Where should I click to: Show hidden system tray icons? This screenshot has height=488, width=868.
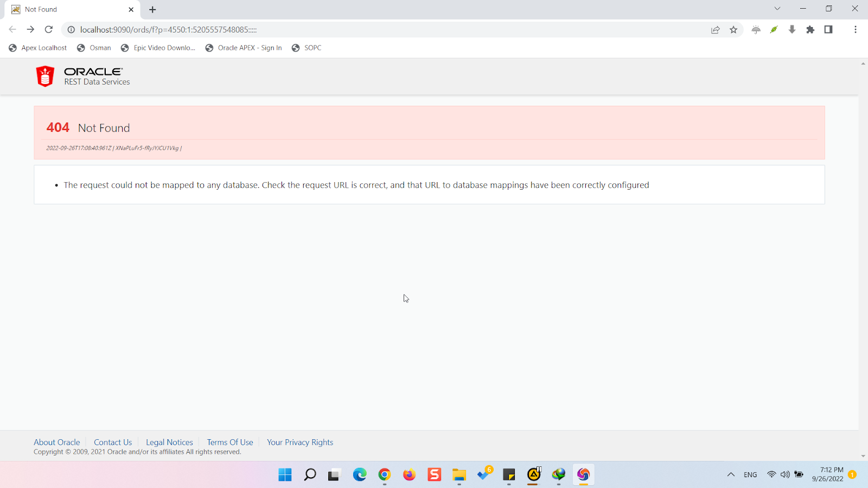coord(731,474)
